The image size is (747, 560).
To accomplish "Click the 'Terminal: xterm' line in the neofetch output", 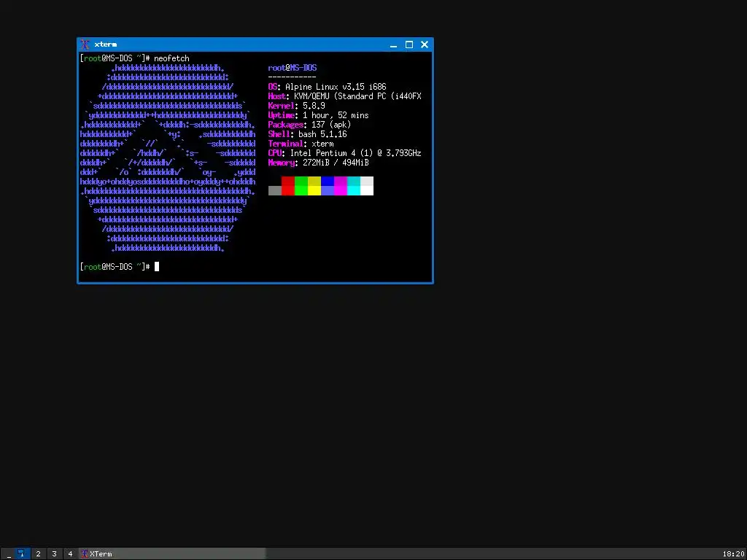I will [x=301, y=144].
